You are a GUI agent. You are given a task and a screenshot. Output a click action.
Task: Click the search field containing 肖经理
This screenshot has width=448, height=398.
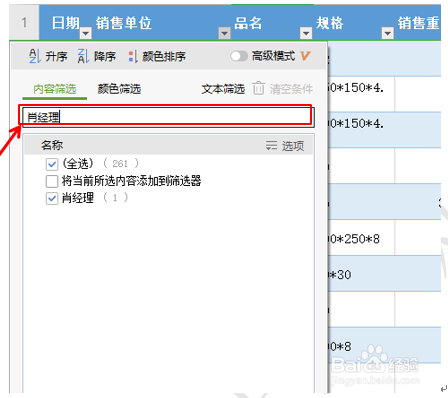pos(168,117)
